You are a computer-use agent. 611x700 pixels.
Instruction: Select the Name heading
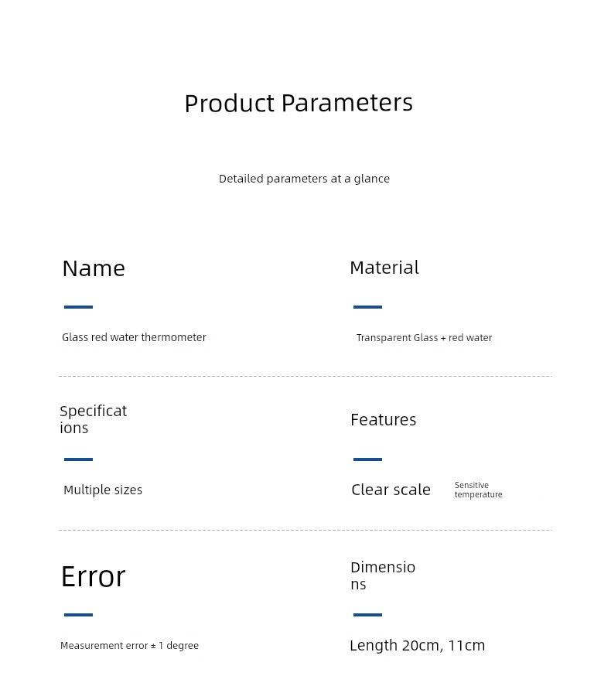[x=94, y=268]
